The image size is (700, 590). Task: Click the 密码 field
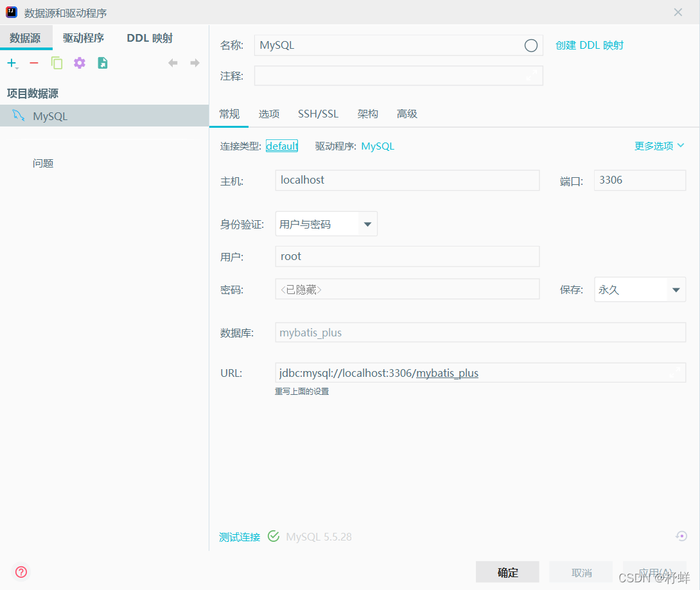(407, 289)
